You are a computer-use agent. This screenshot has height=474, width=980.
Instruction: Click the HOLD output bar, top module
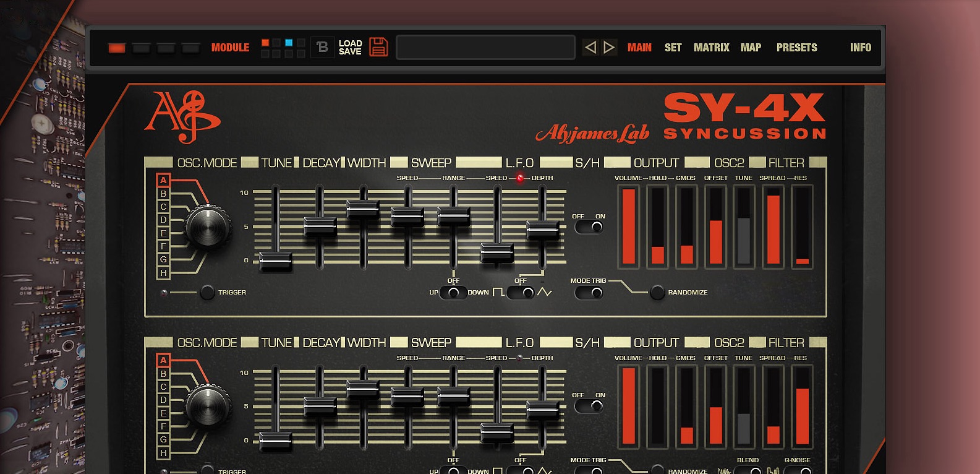coord(657,226)
